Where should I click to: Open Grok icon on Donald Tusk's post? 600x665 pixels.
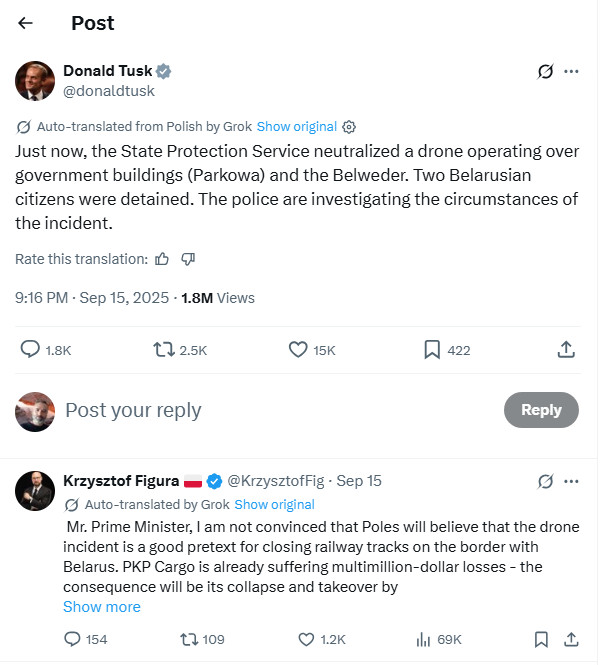[x=545, y=72]
